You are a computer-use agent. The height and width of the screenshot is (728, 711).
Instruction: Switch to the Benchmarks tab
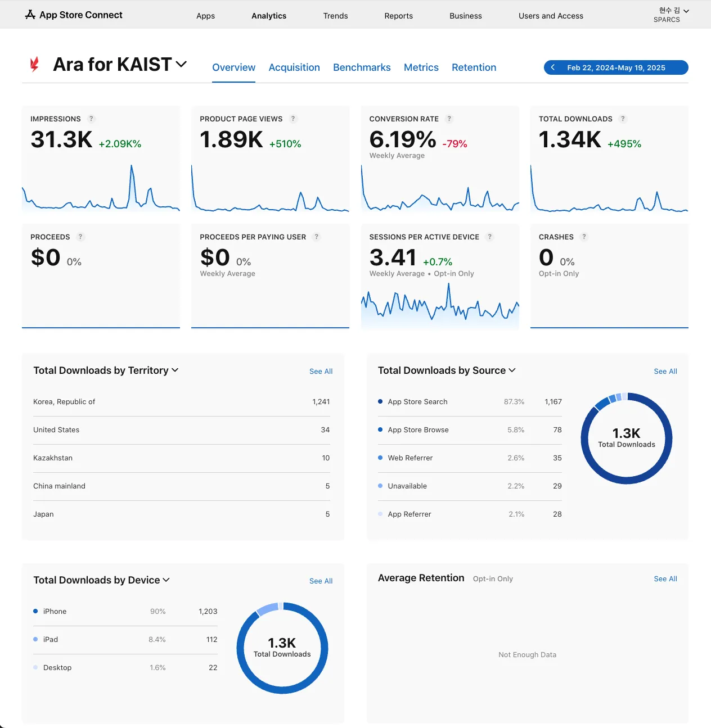pyautogui.click(x=362, y=67)
